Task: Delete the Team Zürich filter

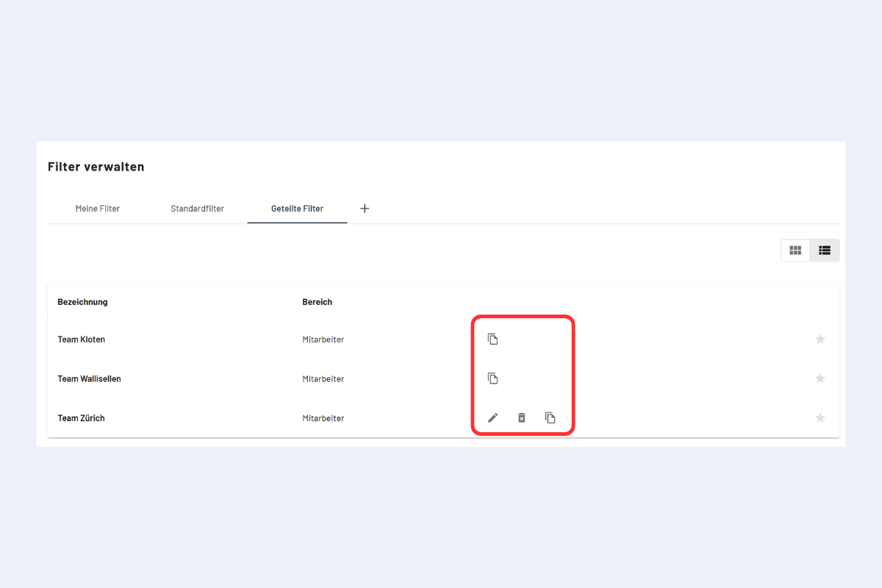Action: coord(522,417)
